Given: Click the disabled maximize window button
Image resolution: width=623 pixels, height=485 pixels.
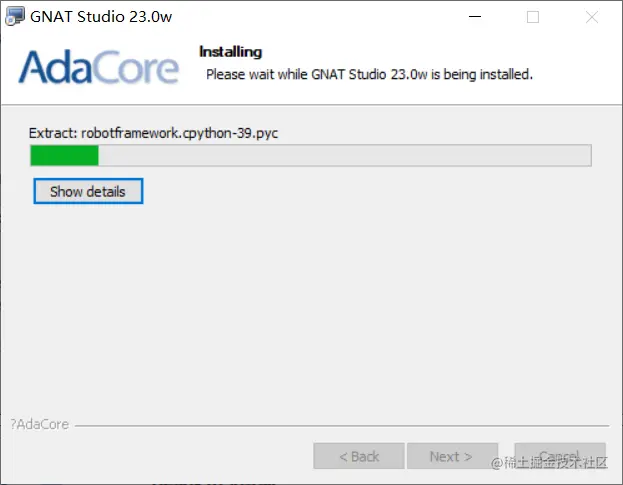Looking at the screenshot, I should 533,17.
